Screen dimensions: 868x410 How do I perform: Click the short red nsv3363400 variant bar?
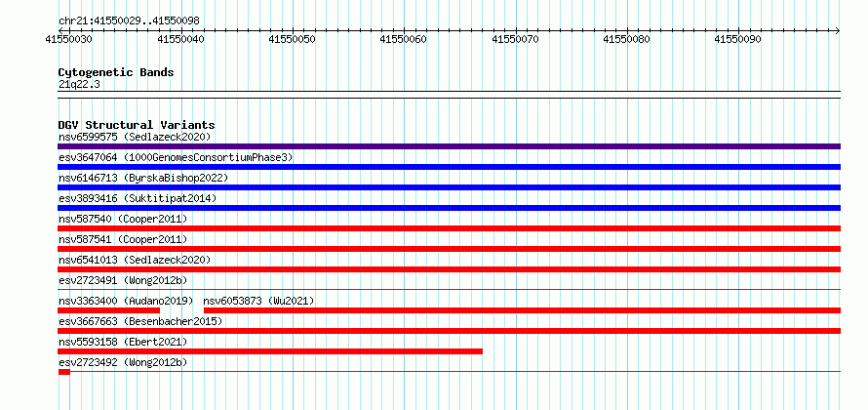point(108,310)
